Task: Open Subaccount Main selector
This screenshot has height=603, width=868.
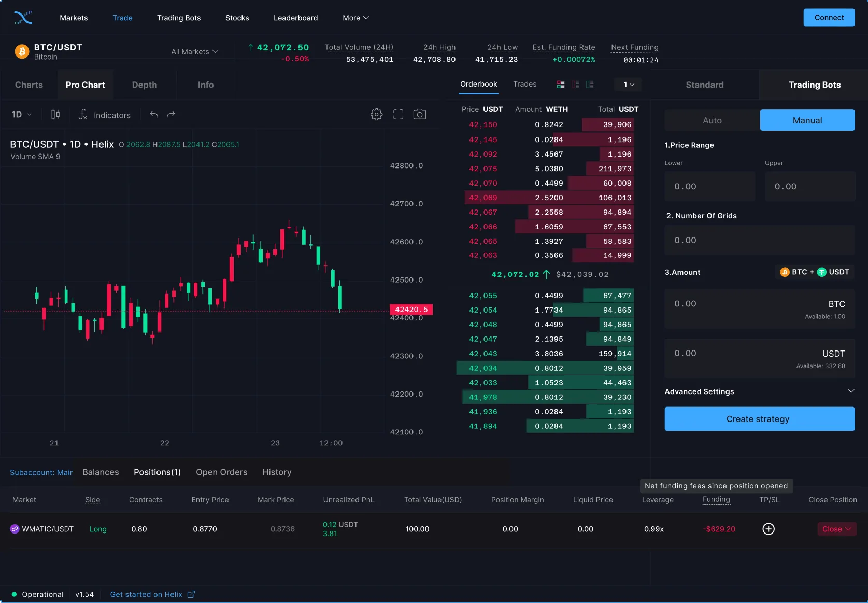Action: (41, 472)
